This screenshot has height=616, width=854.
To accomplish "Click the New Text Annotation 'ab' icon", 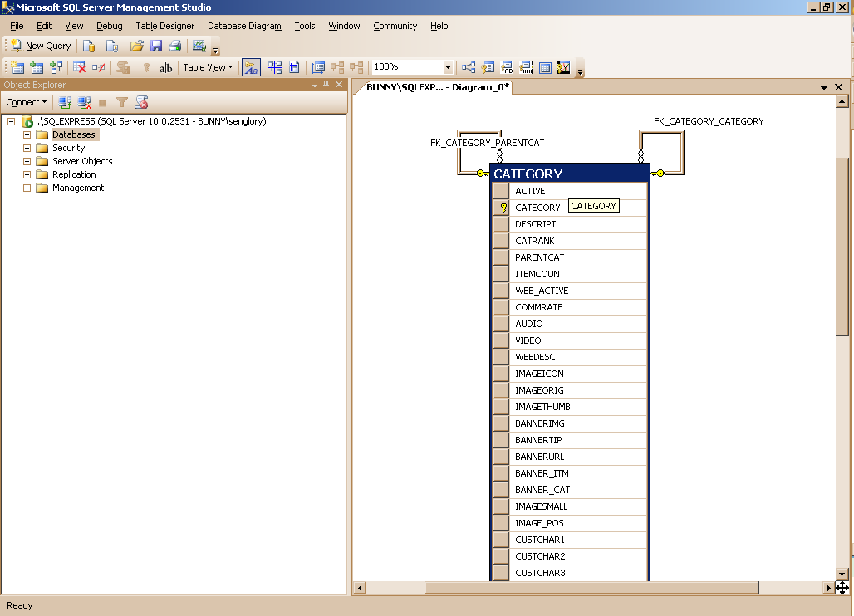I will [x=165, y=67].
